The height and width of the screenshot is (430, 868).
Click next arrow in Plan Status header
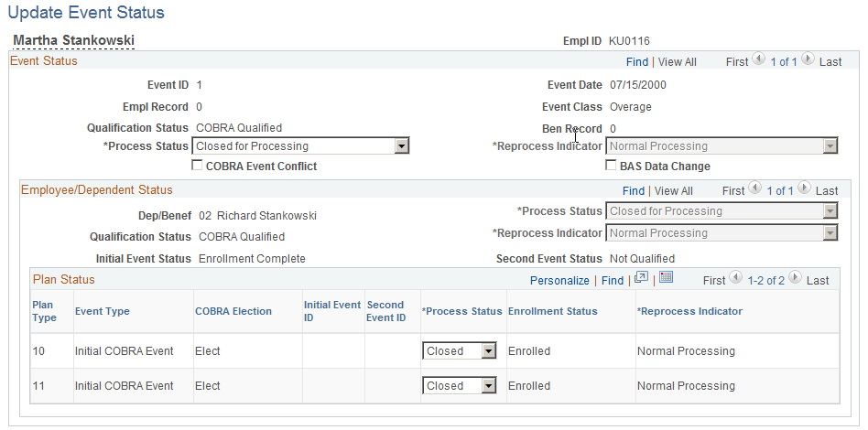coord(795,276)
